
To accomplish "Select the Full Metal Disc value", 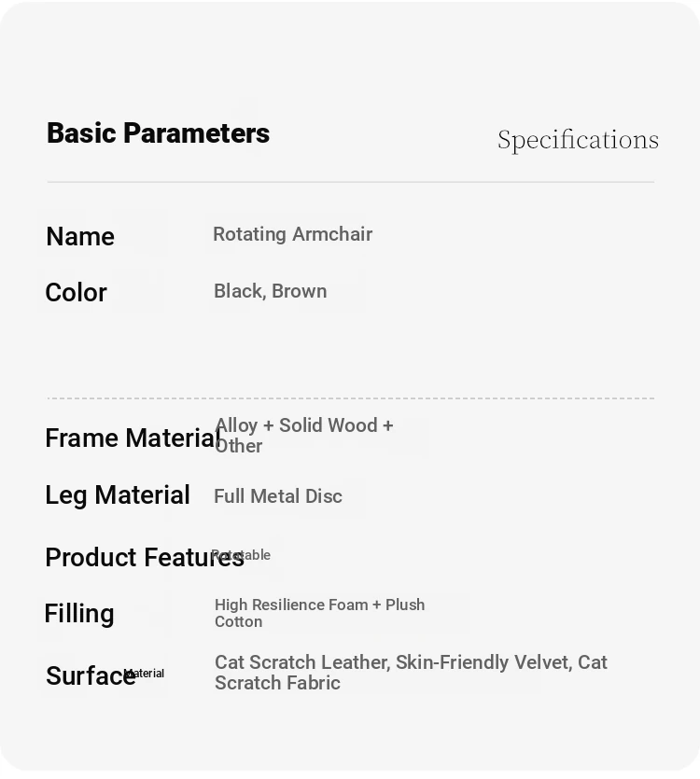I will (x=278, y=496).
